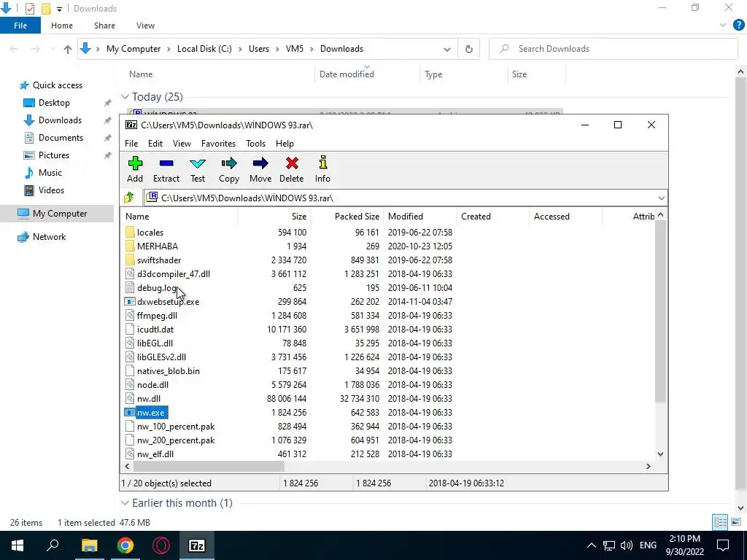
Task: Open the Info toolbar icon in 7-Zip
Action: coord(322,169)
